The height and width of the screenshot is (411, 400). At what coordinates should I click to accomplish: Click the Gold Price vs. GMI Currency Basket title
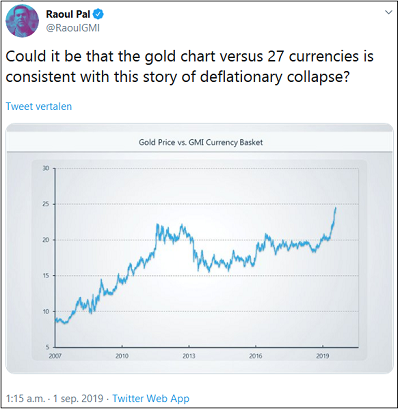pyautogui.click(x=201, y=142)
